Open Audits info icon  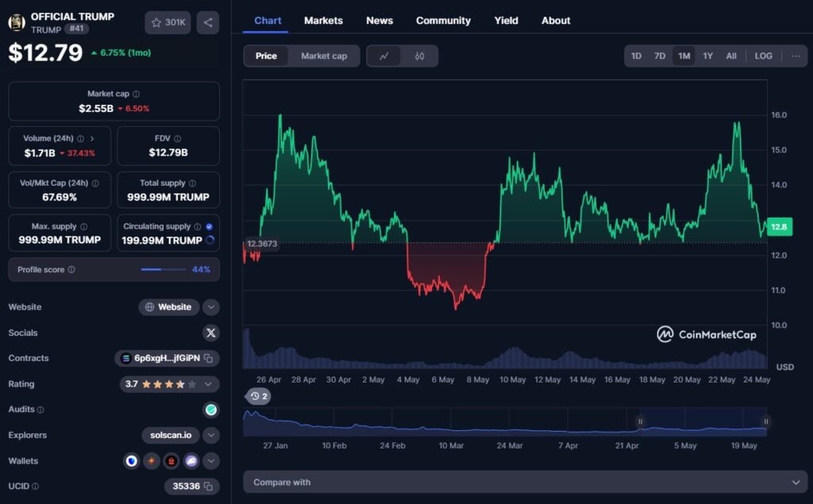(40, 410)
